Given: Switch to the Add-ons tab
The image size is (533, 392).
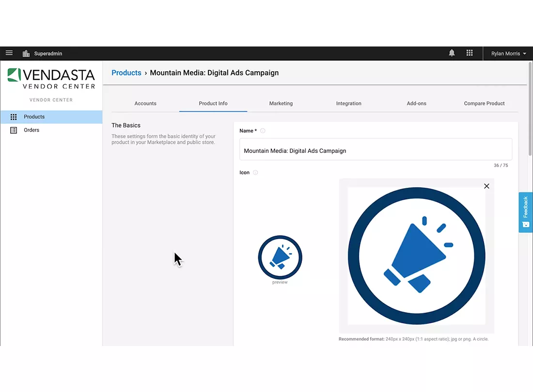Looking at the screenshot, I should click(416, 104).
